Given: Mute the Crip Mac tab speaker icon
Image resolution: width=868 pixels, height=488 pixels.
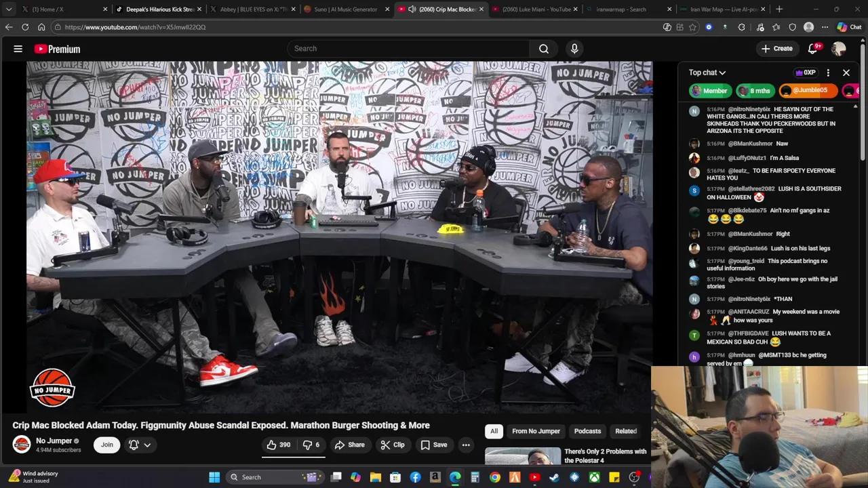Looking at the screenshot, I should tap(412, 9).
